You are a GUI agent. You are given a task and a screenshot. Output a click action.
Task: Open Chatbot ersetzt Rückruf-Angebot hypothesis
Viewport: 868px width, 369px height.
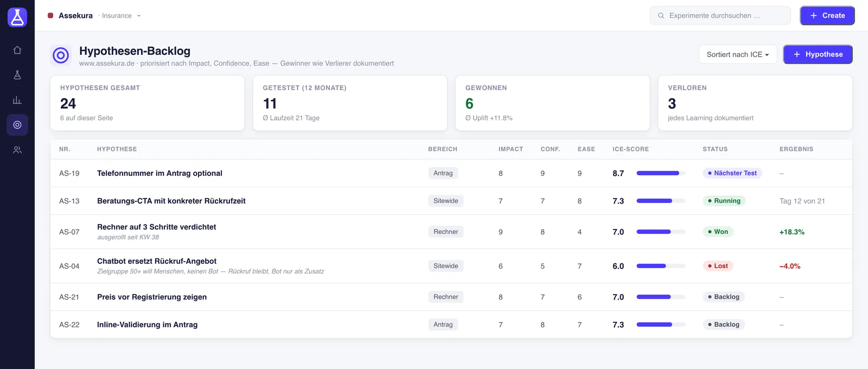click(x=157, y=261)
